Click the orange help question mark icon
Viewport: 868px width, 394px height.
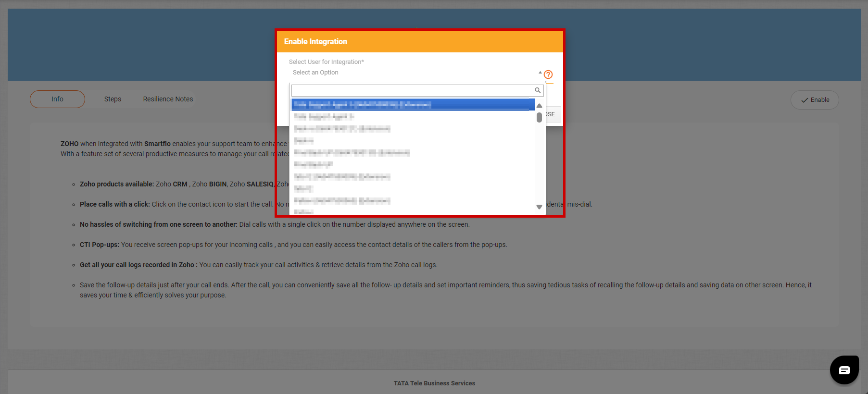tap(548, 74)
